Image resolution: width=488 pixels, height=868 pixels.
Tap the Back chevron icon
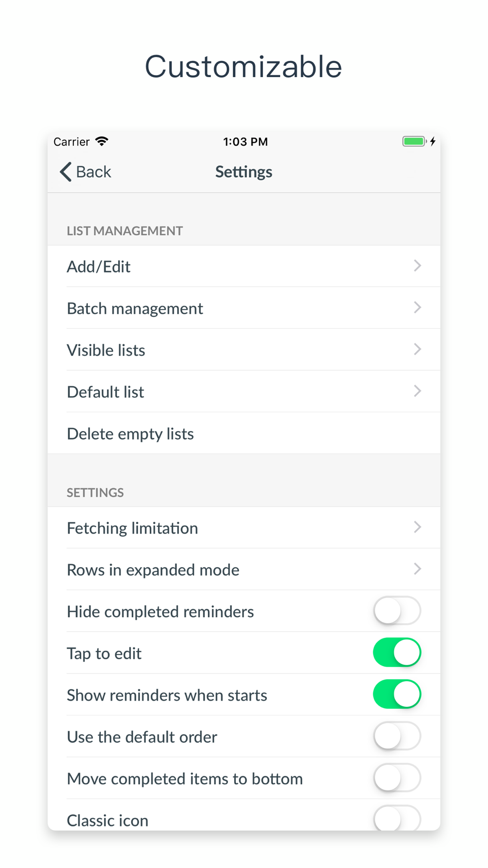tap(66, 172)
